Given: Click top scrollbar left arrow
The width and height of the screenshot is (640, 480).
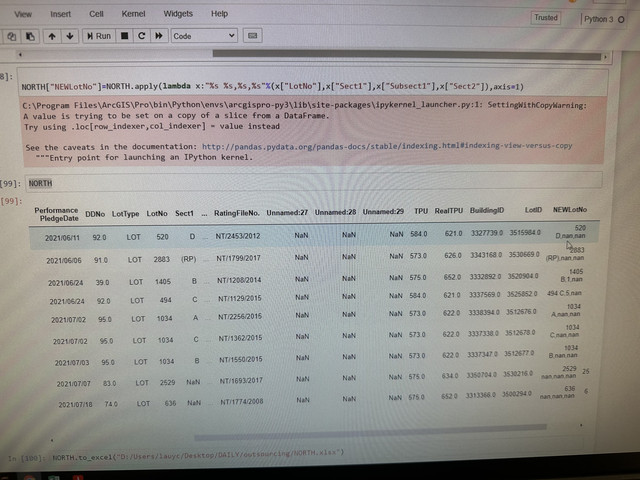Looking at the screenshot, I should coord(20,54).
